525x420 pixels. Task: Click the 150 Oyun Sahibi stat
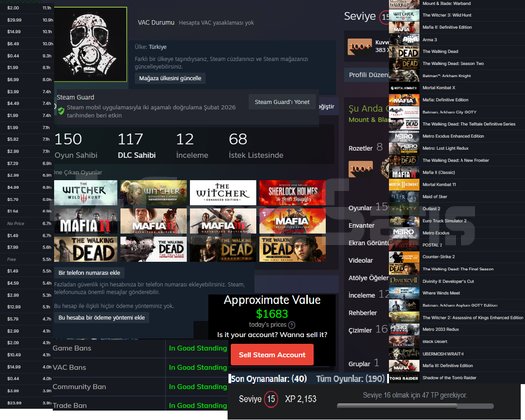point(76,146)
